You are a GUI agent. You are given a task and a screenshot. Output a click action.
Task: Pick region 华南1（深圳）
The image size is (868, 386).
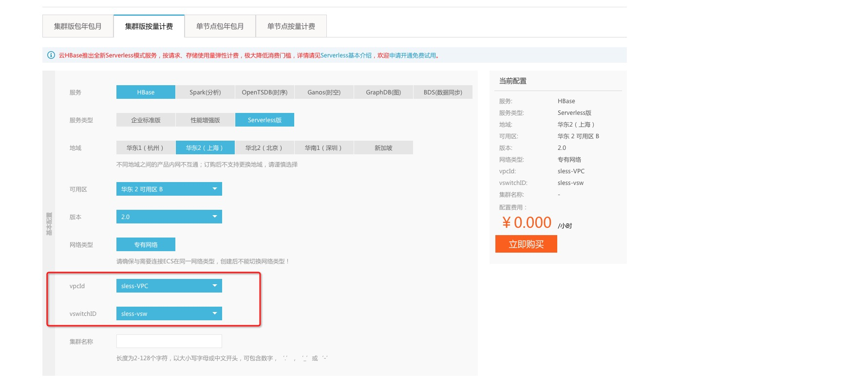point(324,147)
